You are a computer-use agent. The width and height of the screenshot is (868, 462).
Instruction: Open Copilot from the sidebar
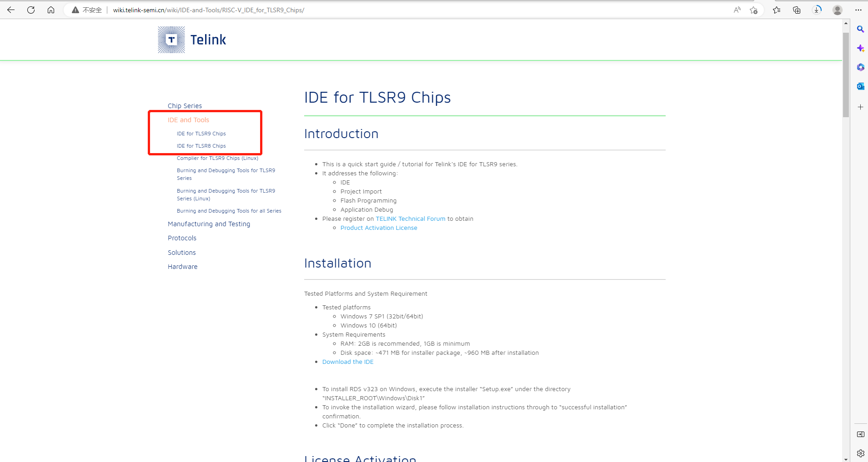pos(860,48)
